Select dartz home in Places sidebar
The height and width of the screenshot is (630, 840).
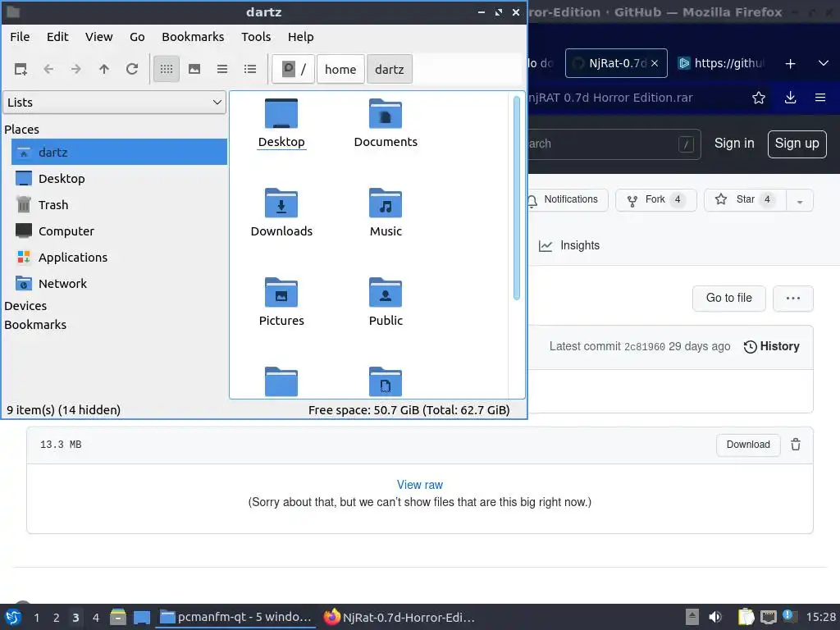click(119, 152)
